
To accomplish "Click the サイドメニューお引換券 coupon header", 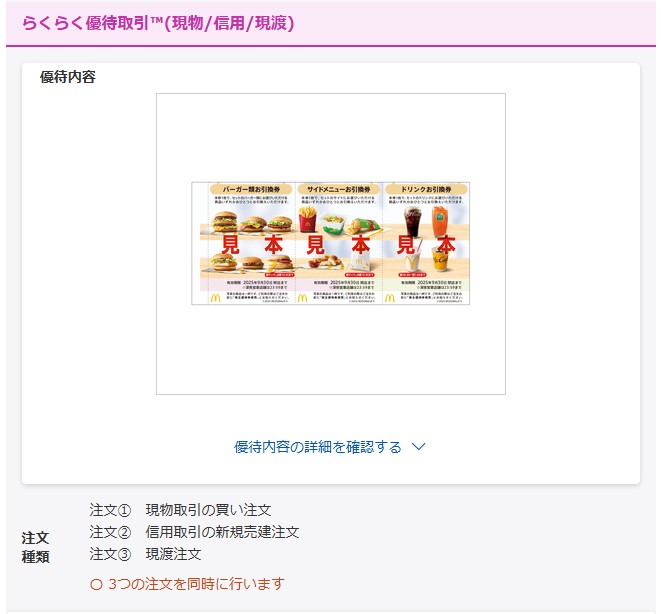I will (x=339, y=189).
